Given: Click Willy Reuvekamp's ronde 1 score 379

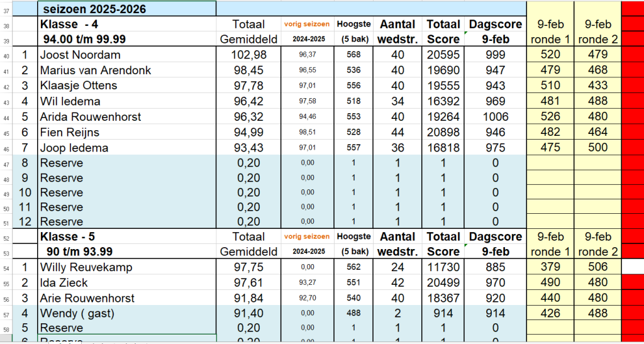Looking at the screenshot, I should point(550,267).
